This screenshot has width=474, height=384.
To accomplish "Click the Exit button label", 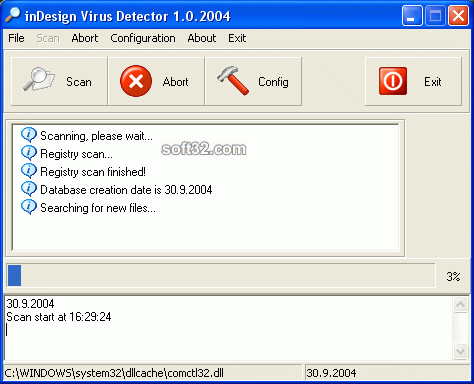I will point(433,82).
